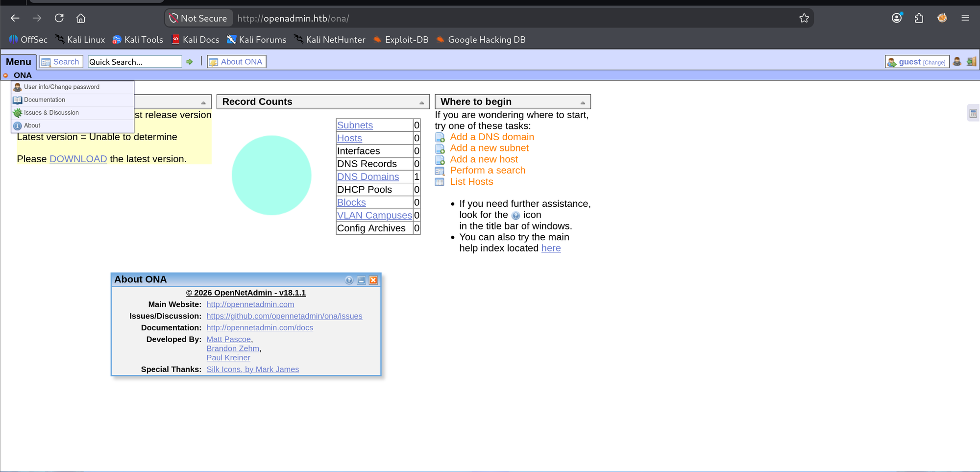Open the VLAN Campuses link
Image resolution: width=980 pixels, height=472 pixels.
tap(374, 215)
